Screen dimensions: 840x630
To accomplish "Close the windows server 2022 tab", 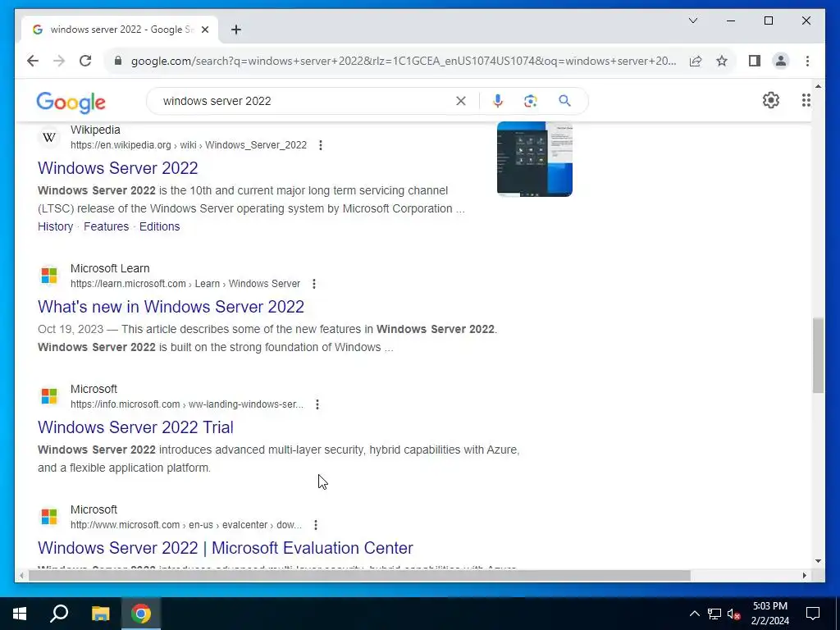I will pos(204,30).
